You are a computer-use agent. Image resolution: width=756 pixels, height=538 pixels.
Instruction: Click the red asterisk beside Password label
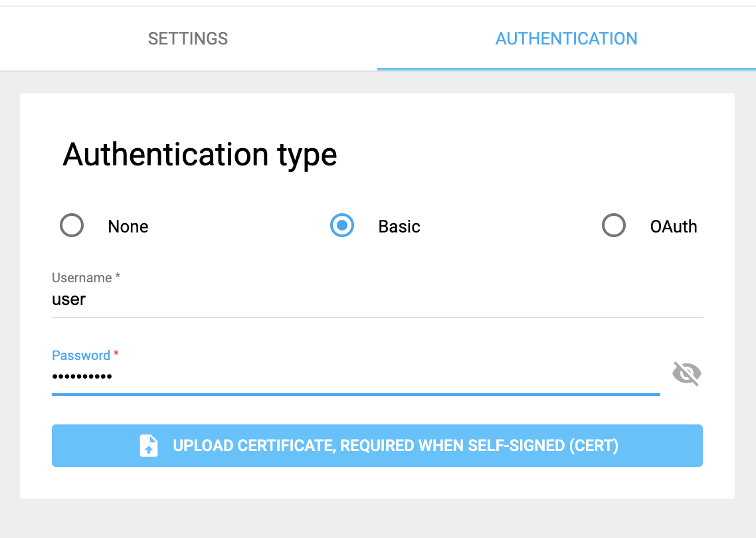click(116, 355)
